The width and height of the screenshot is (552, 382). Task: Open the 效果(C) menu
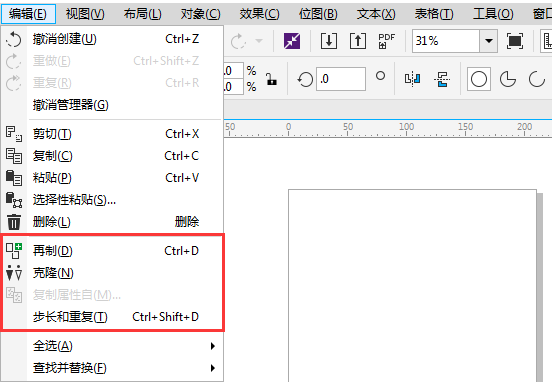[259, 14]
